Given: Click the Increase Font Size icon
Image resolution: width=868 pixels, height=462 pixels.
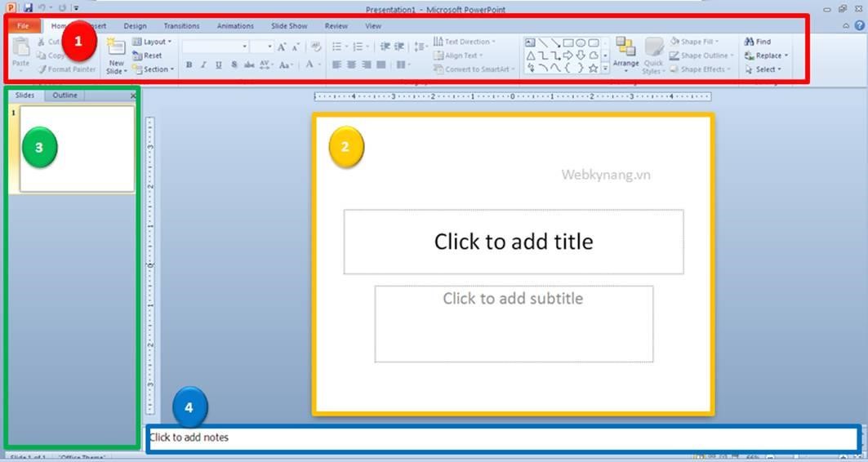Looking at the screenshot, I should point(282,47).
